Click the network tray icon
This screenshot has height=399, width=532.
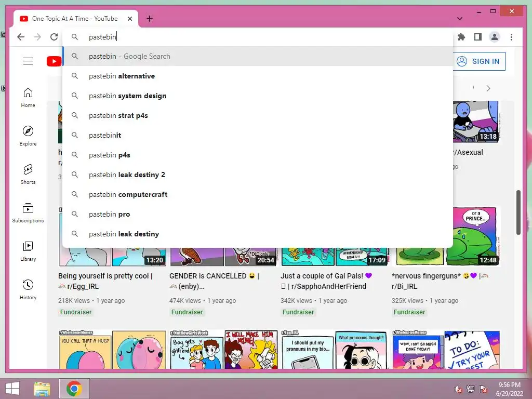(471, 389)
